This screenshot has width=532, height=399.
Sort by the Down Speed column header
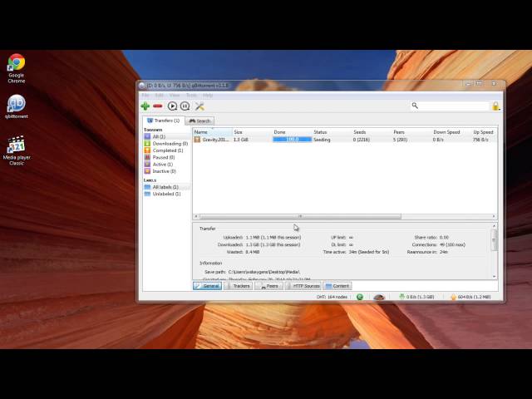click(x=451, y=132)
